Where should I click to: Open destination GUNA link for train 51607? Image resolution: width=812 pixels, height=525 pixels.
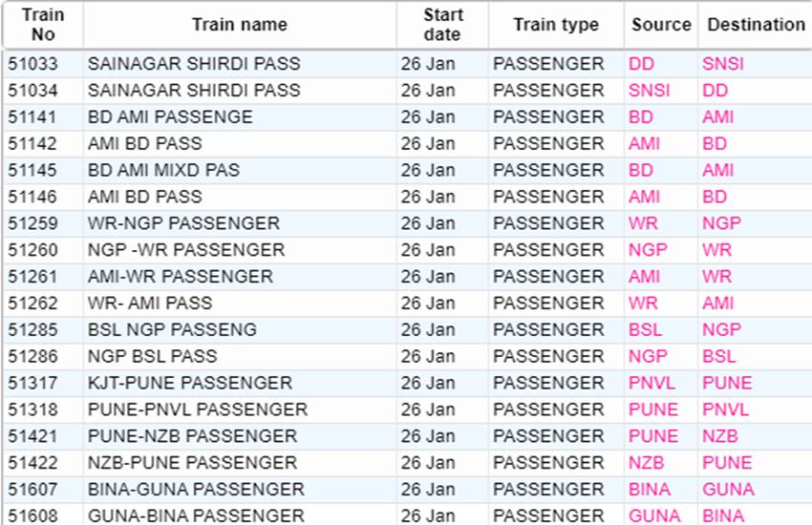[727, 490]
